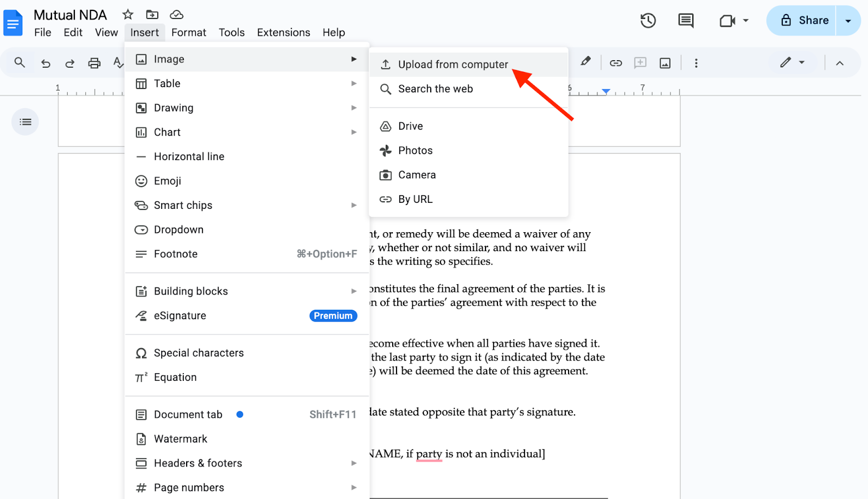Open editing mode pencil dropdown

point(792,62)
